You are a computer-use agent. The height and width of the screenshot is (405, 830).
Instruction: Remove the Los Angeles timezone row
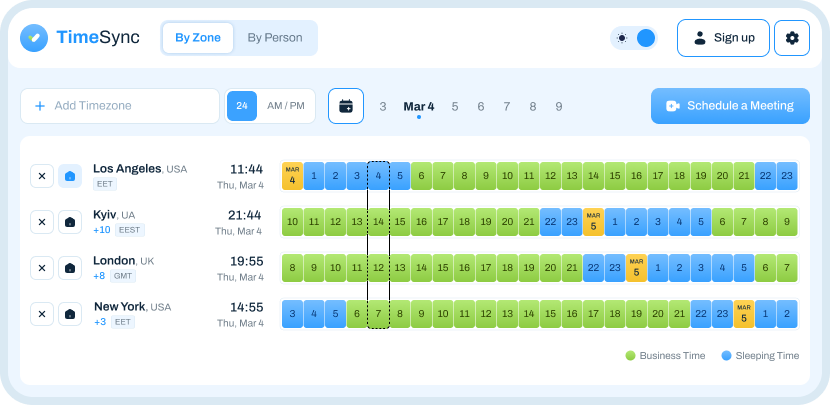[x=42, y=176]
